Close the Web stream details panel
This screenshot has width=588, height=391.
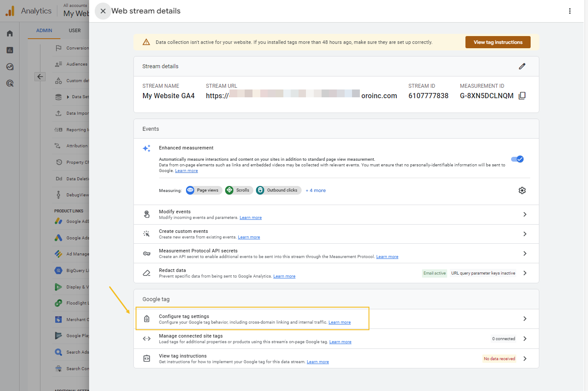(103, 11)
